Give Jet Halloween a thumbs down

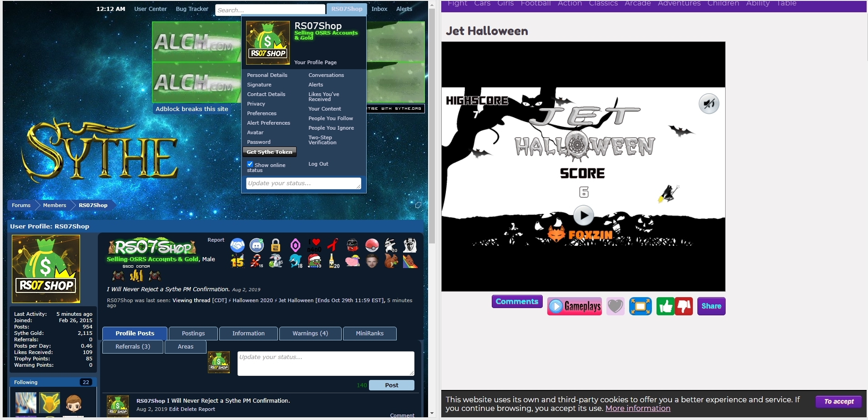684,306
